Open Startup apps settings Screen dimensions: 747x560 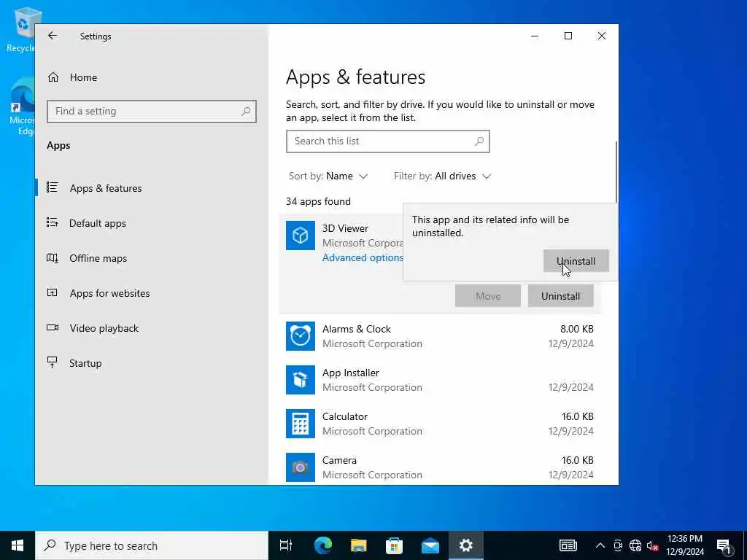[152, 363]
